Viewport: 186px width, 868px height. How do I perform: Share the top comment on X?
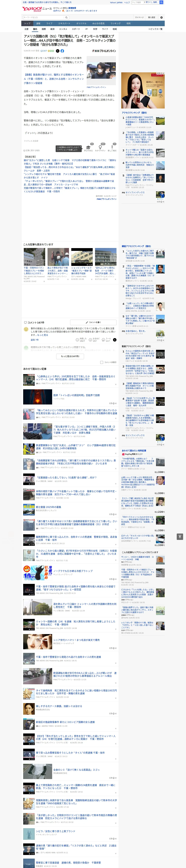pos(114,340)
